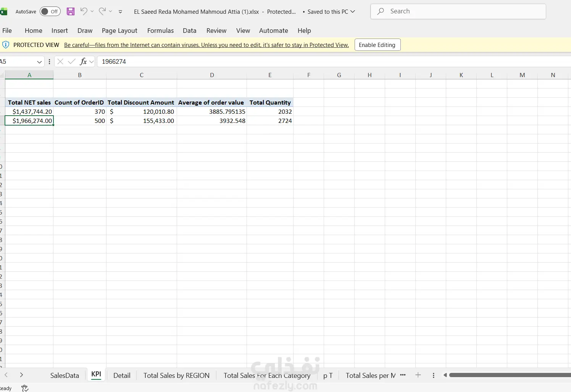
Task: Add a new sheet with plus icon
Action: point(418,375)
